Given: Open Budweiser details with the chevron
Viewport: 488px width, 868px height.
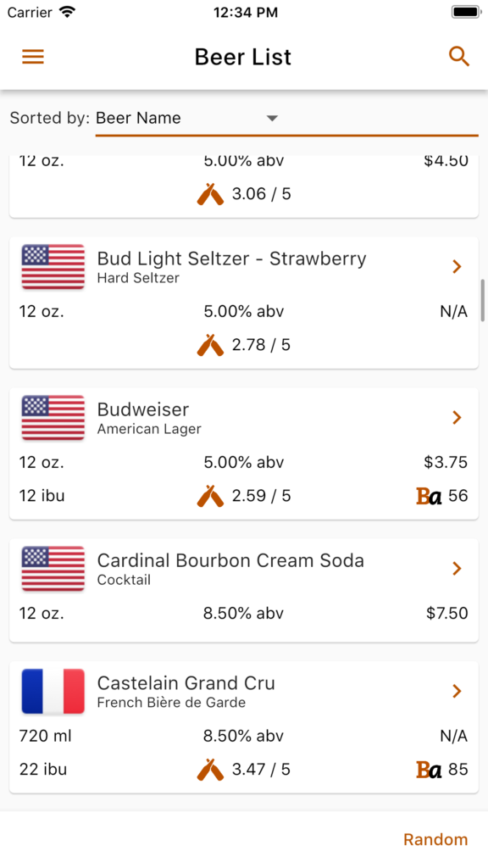Looking at the screenshot, I should pyautogui.click(x=457, y=417).
